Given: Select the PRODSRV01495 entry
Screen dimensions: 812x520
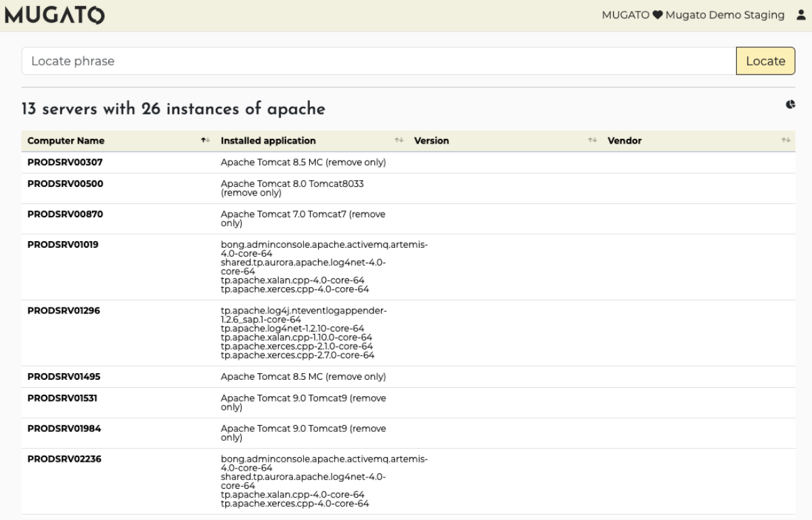Looking at the screenshot, I should (64, 376).
